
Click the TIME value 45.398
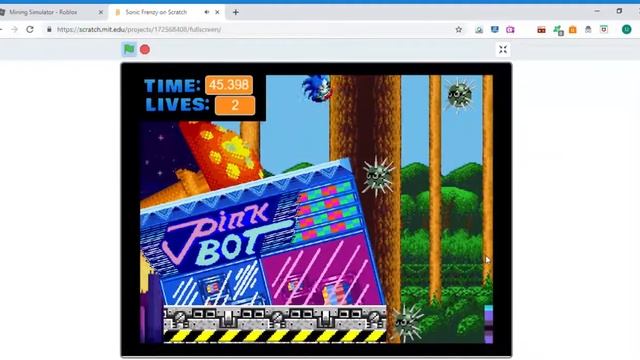tap(229, 85)
